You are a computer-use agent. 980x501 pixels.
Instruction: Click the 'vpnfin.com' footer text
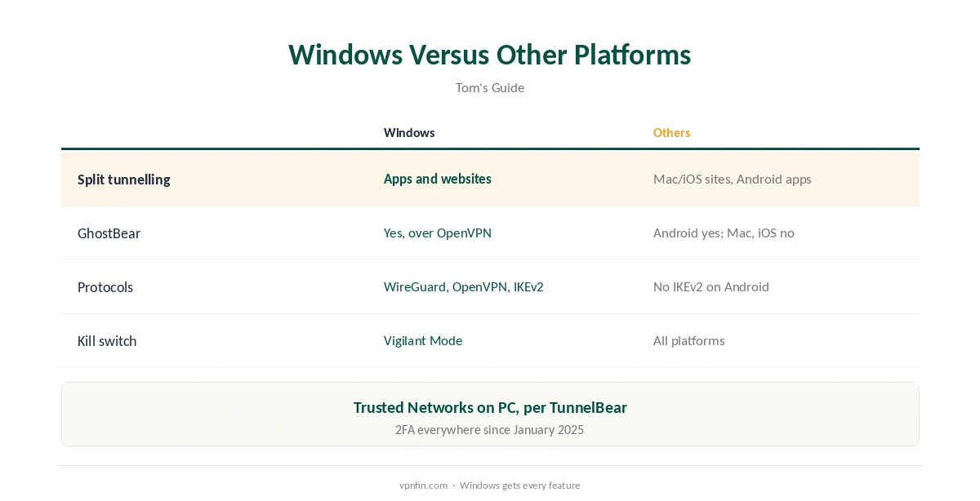(423, 485)
